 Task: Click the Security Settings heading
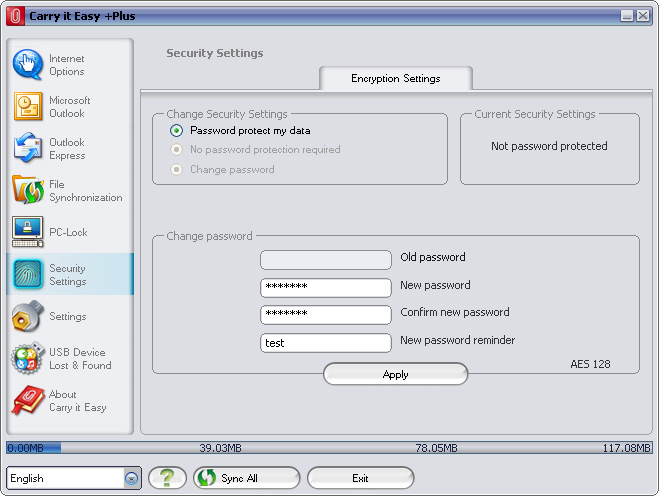tap(215, 53)
